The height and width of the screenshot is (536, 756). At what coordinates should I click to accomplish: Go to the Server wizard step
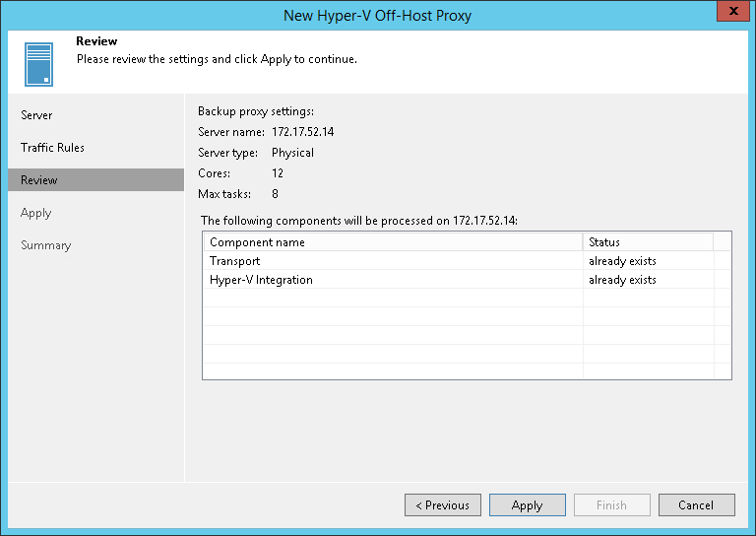pyautogui.click(x=37, y=115)
